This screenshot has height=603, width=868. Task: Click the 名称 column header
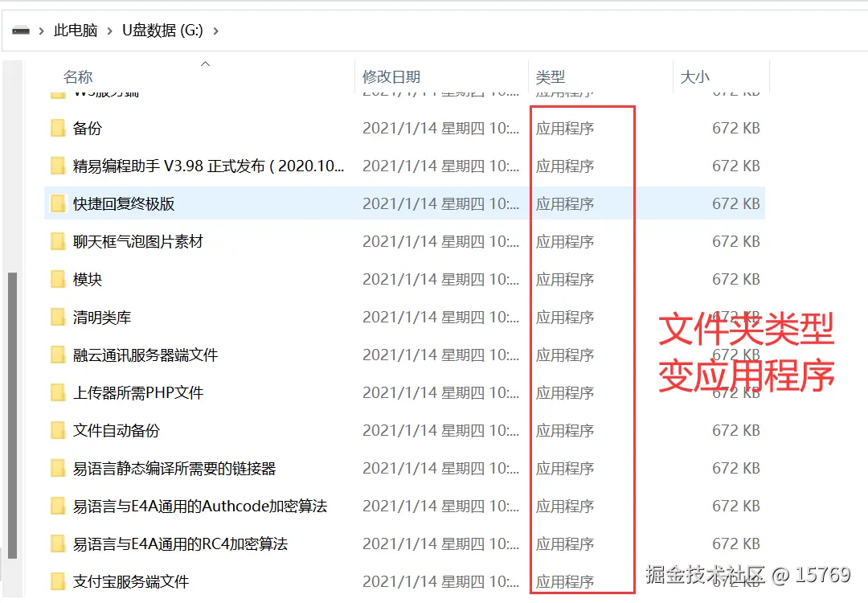pyautogui.click(x=78, y=76)
